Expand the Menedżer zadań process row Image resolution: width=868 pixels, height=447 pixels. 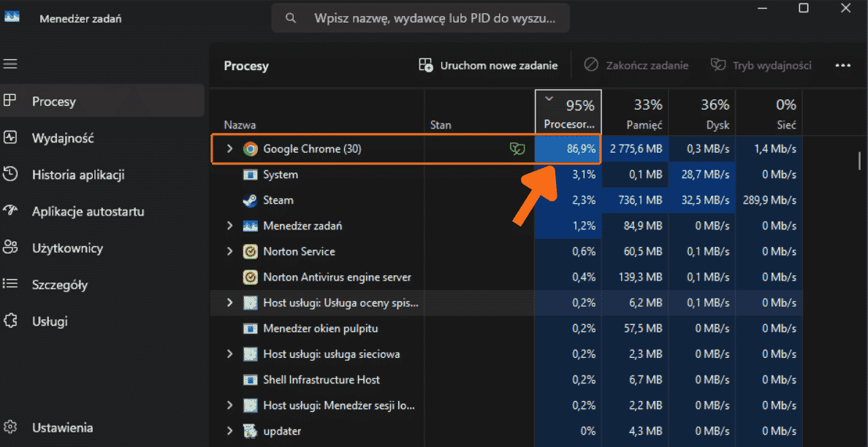coord(230,226)
